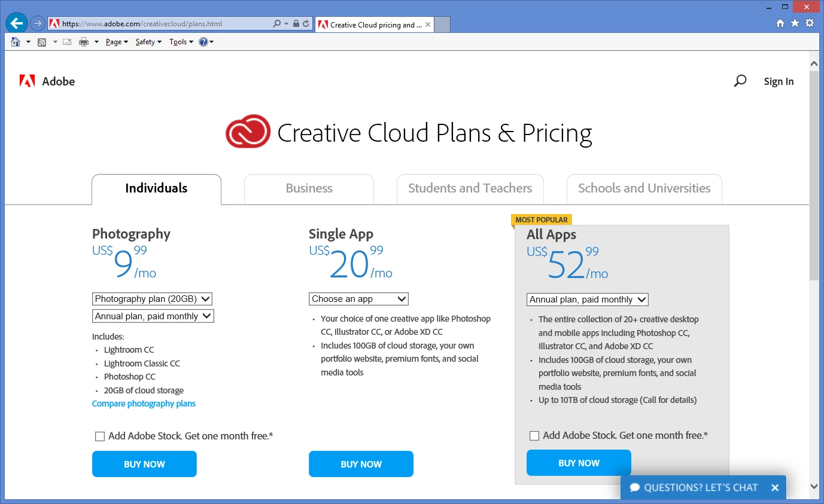Expand the Home button dropdown arrow
Image resolution: width=824 pixels, height=504 pixels.
[28, 42]
